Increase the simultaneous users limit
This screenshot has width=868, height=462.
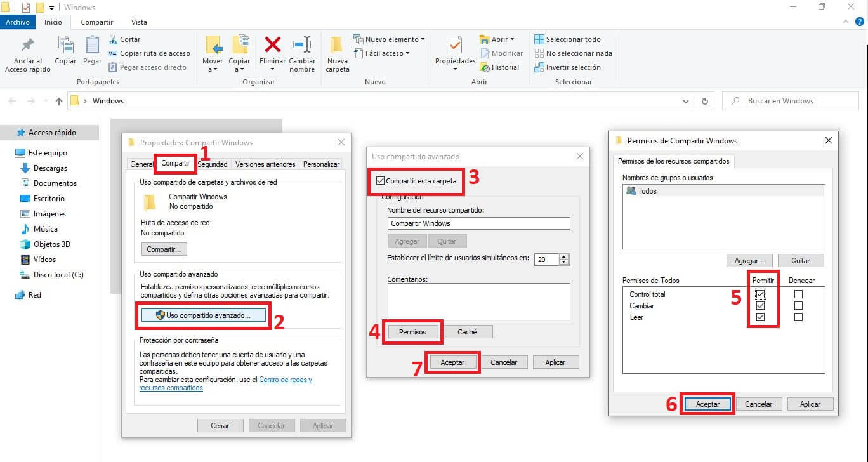coord(564,256)
